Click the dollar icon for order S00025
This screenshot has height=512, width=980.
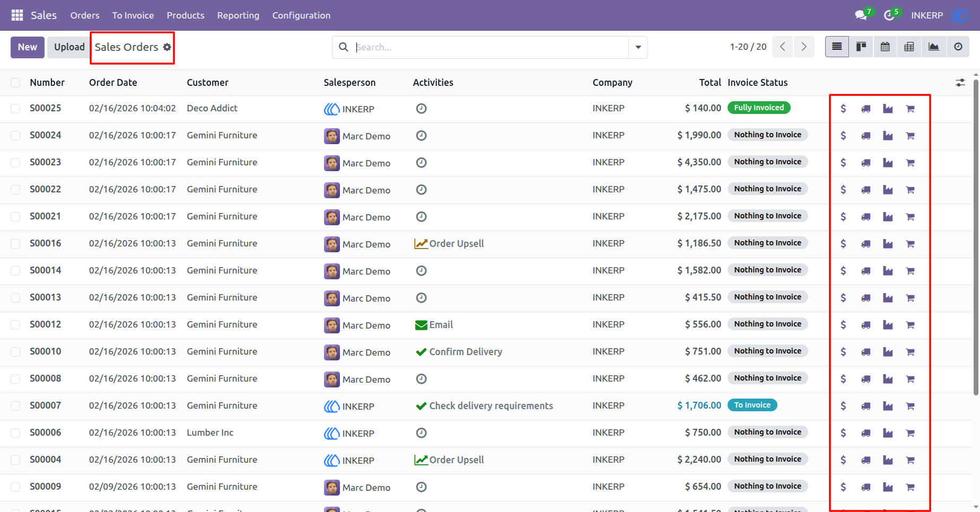843,109
